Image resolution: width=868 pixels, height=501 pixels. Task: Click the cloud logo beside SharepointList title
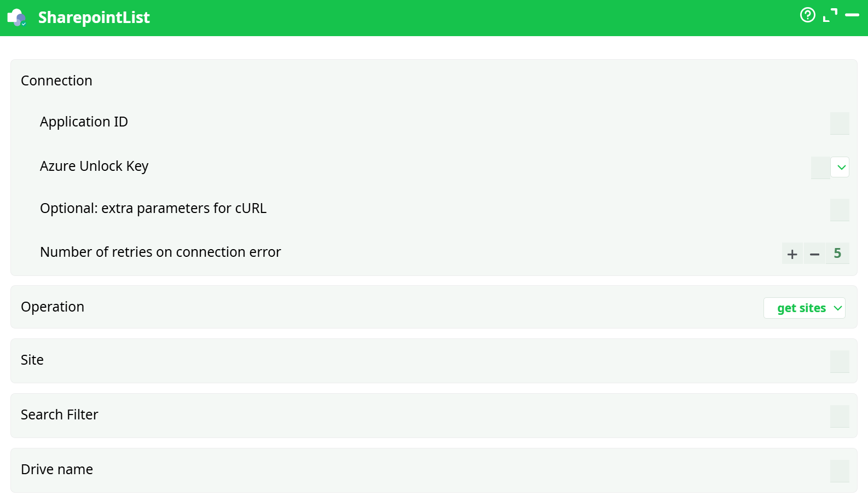coord(17,17)
